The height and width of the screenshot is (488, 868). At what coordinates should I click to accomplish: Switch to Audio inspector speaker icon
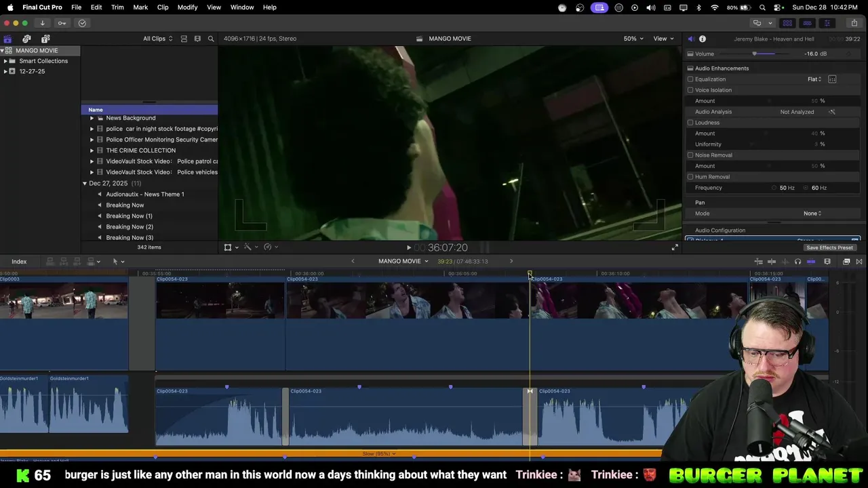pyautogui.click(x=691, y=39)
